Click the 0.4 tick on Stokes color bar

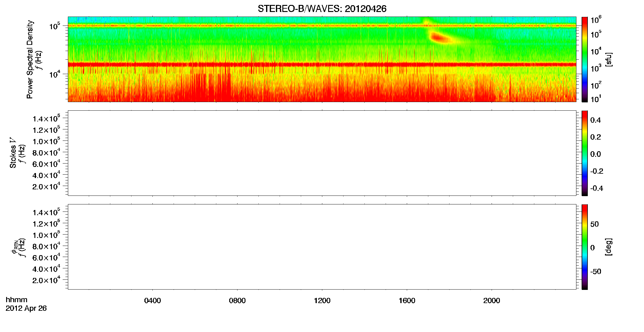click(x=595, y=120)
